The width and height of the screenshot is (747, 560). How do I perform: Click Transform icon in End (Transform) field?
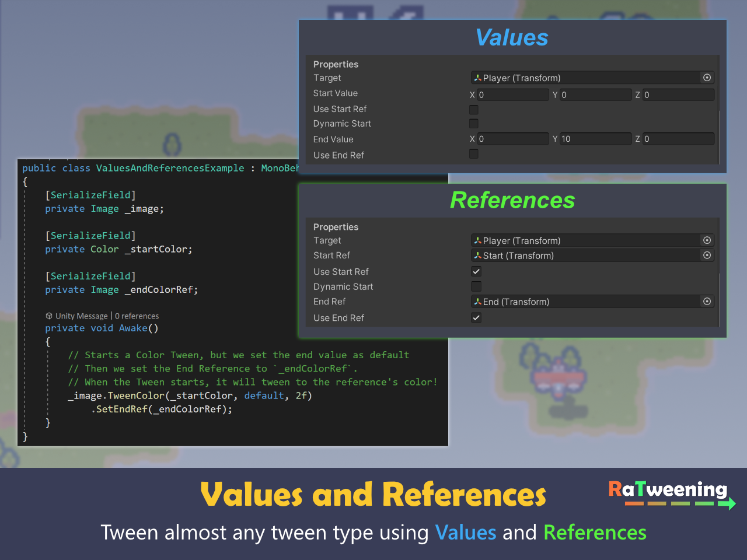478,302
